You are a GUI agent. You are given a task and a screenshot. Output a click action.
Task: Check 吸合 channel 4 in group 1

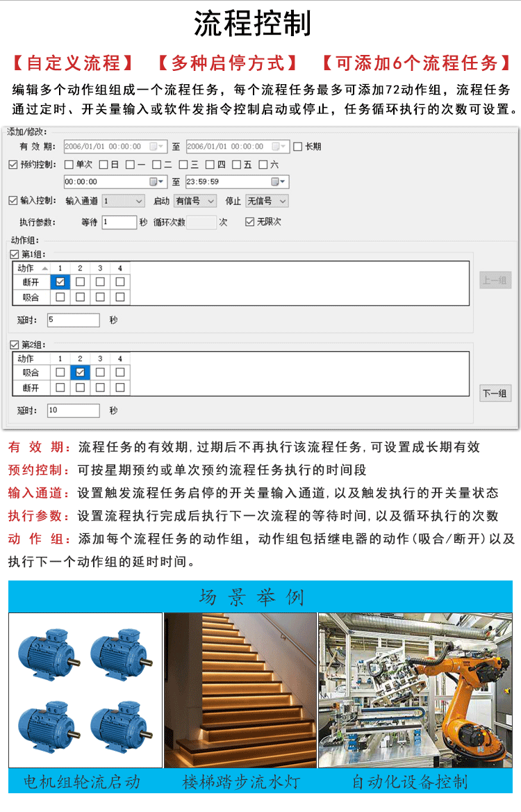[x=120, y=298]
